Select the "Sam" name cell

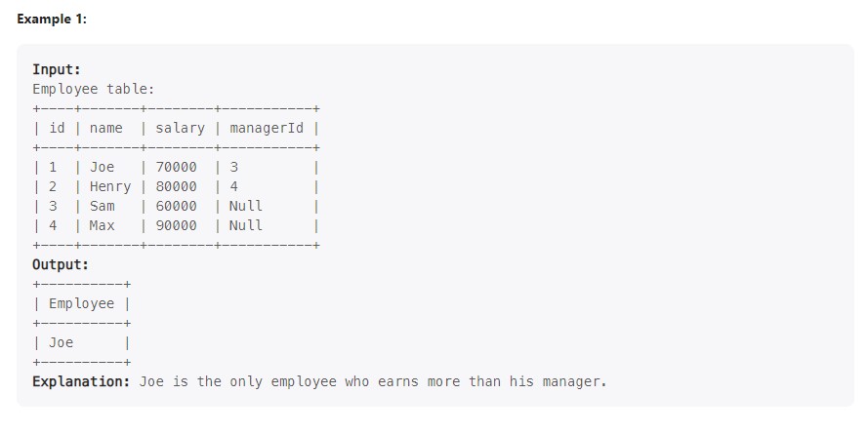pos(102,206)
